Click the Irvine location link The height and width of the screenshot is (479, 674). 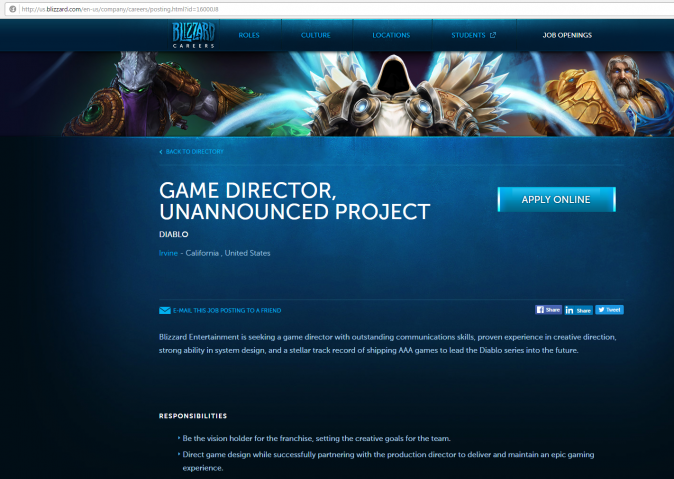(168, 253)
